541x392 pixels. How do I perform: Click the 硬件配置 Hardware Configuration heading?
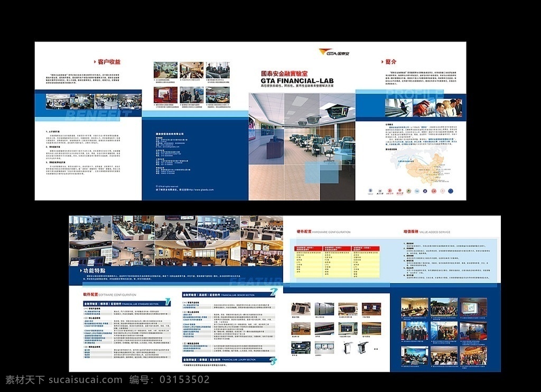(x=323, y=232)
